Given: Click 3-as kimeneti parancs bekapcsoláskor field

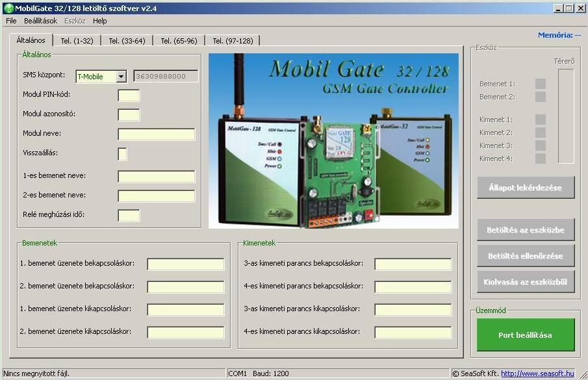Looking at the screenshot, I should pyautogui.click(x=413, y=264).
